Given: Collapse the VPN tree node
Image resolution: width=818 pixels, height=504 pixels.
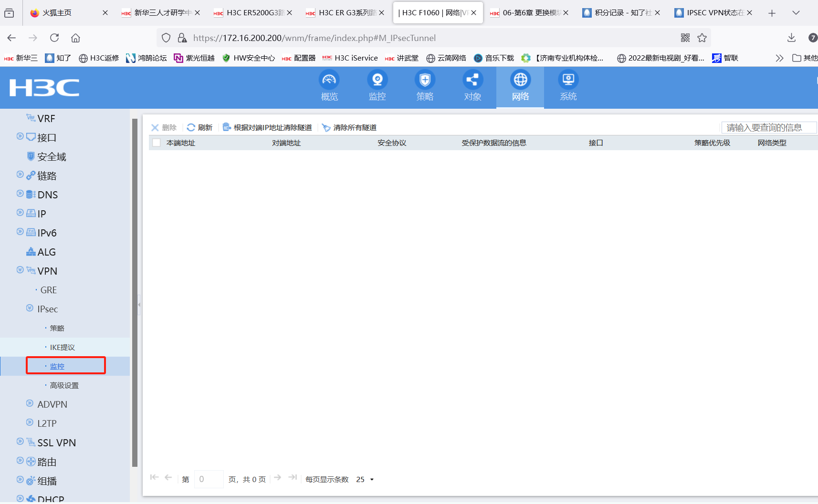Looking at the screenshot, I should coord(20,270).
